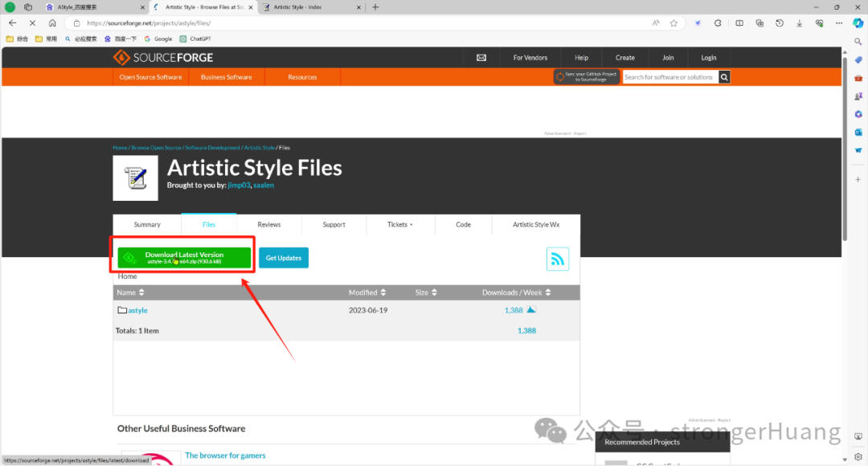Click the Software Development breadcrumb link
This screenshot has height=466, width=868.
pos(212,148)
